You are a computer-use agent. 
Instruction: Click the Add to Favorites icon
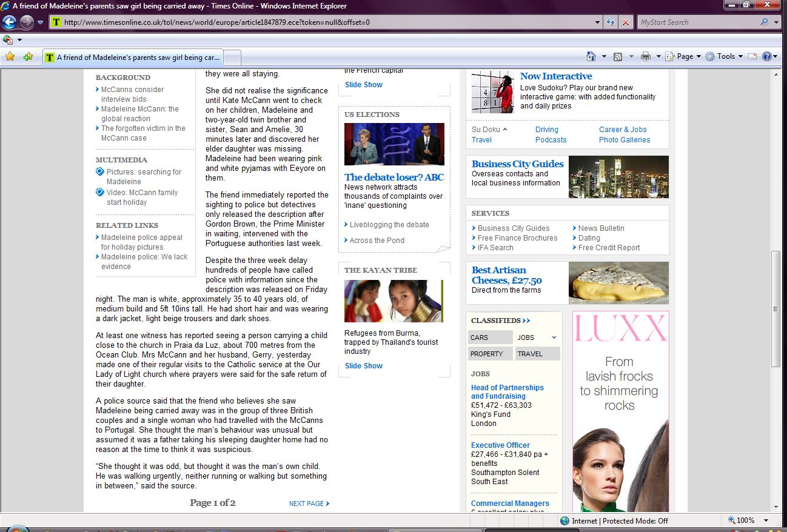(28, 57)
